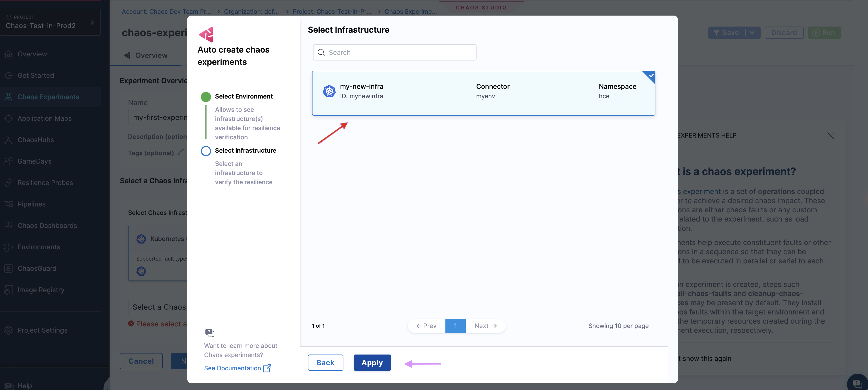Click the fault type icon under Supported fault types
Screen dimensions: 868x390
click(141, 271)
